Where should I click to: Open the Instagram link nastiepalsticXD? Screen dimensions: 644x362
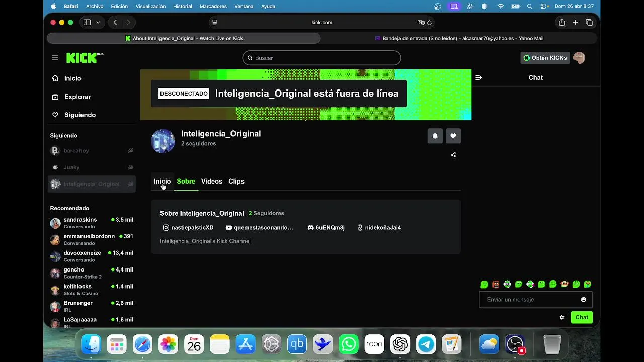188,228
